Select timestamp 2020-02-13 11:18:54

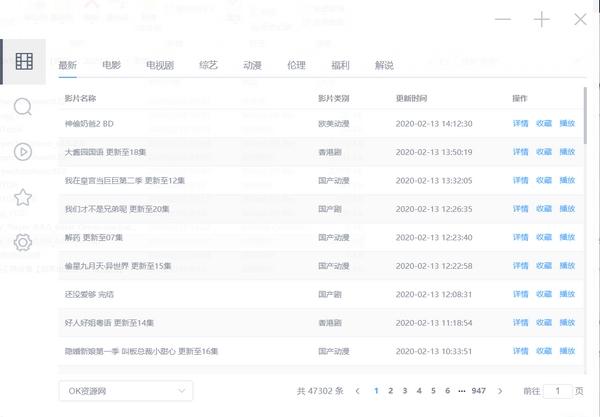[x=434, y=323]
